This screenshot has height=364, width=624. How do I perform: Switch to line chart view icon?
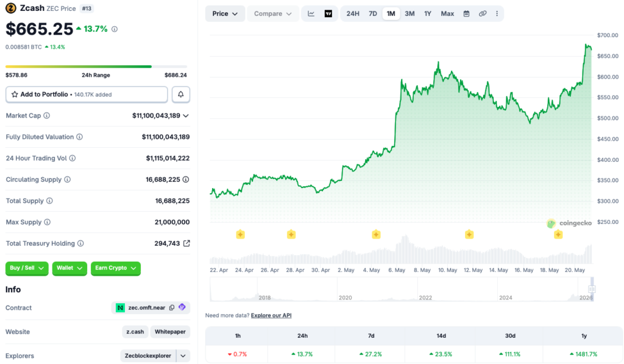tap(311, 13)
